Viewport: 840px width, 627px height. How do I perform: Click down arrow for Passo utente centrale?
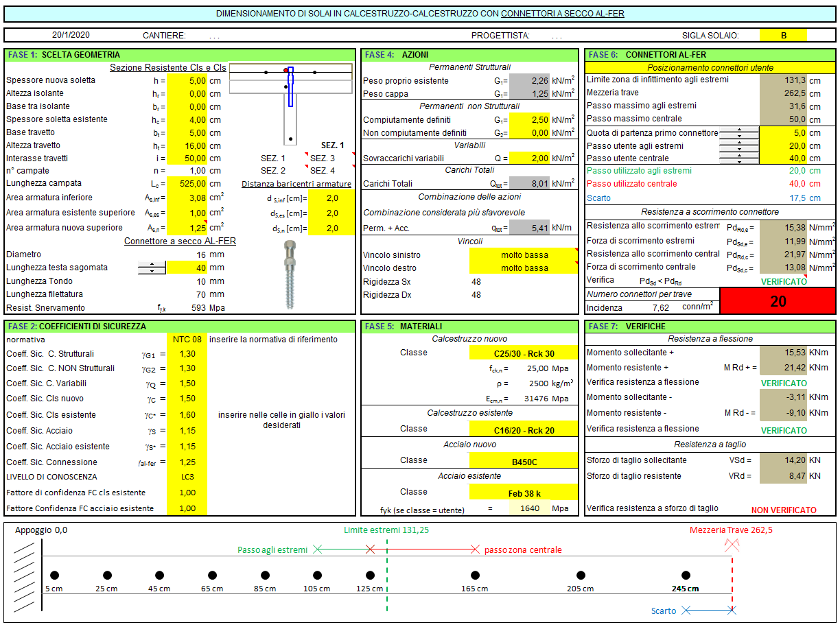[x=739, y=162]
